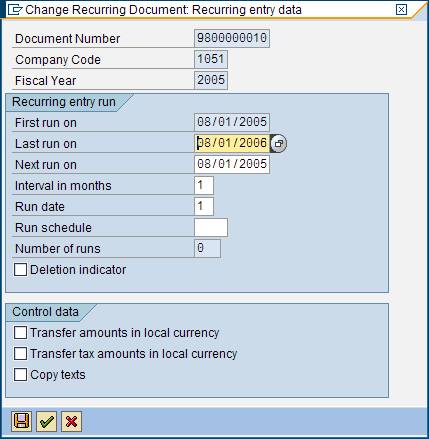This screenshot has height=439, width=429.
Task: Confirm with the green checkmark icon
Action: [46, 421]
